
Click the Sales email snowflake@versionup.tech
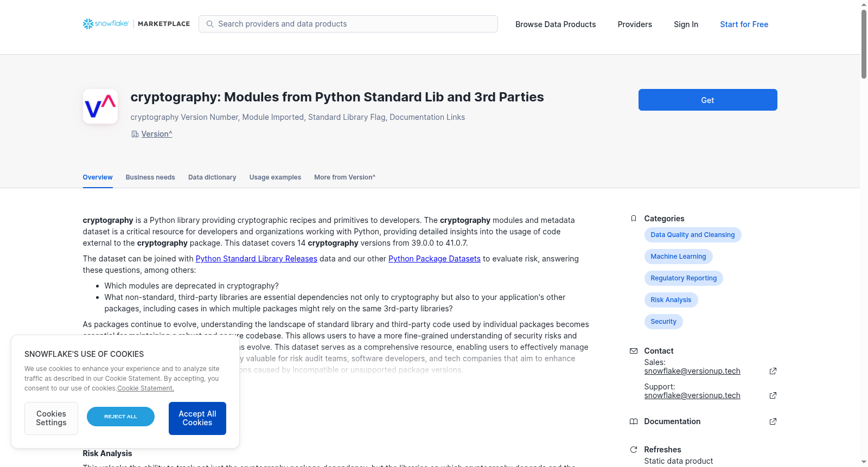(692, 371)
